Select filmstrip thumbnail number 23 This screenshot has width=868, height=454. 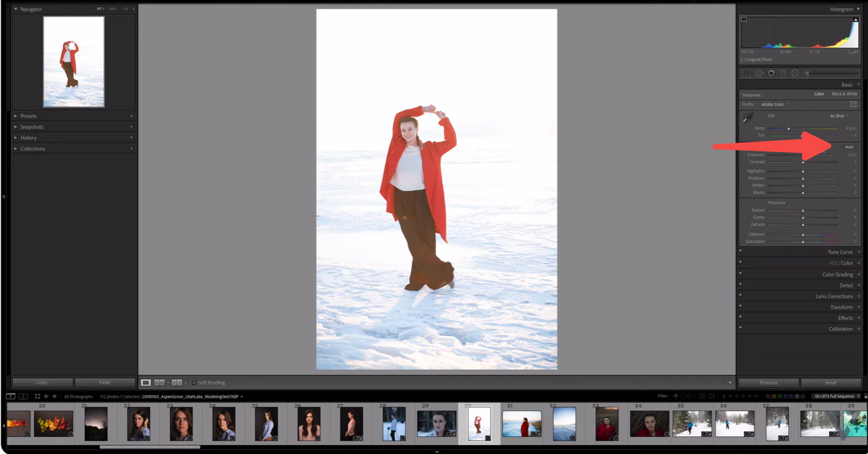click(181, 424)
